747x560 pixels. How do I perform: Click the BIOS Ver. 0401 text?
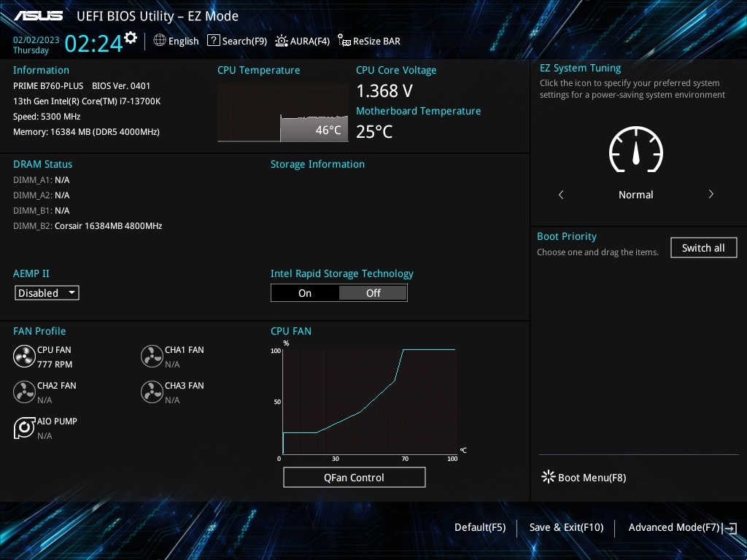[121, 86]
